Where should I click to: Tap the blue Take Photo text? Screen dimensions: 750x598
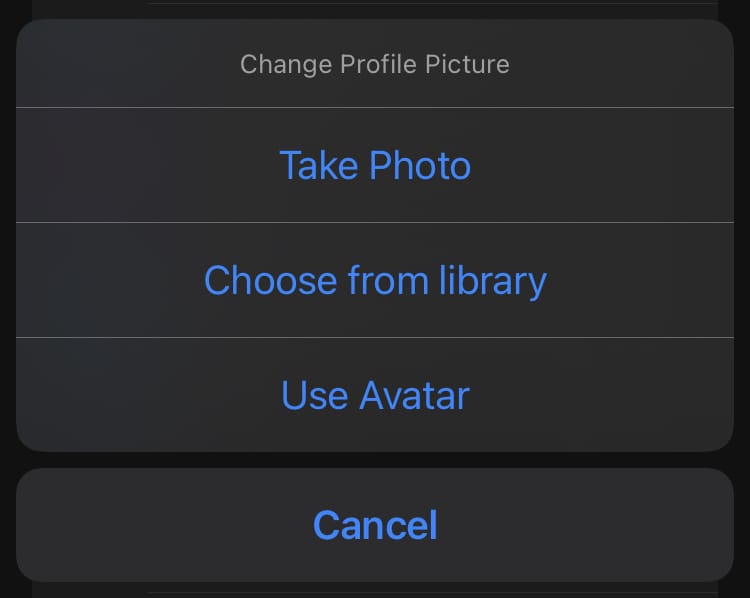[x=375, y=165]
